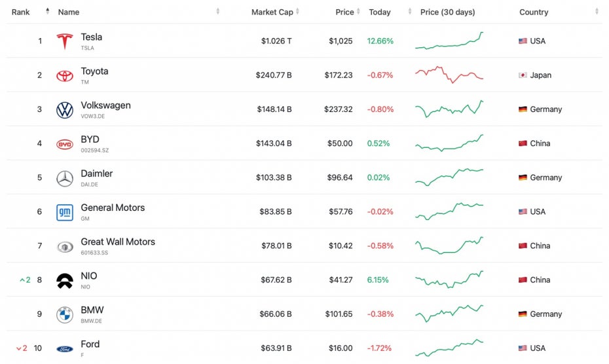Viewport: 609px width, 364px height.
Task: Click the Japan country label
Action: click(541, 75)
